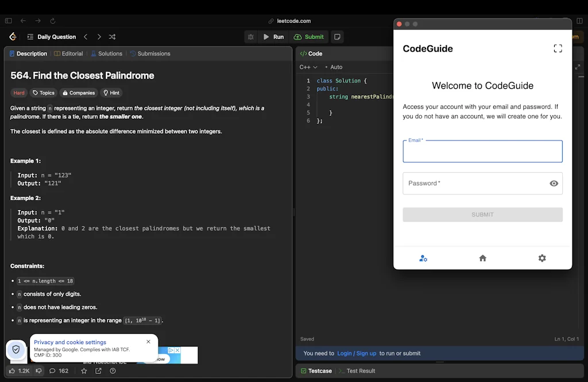This screenshot has width=588, height=382.
Task: Open the C++ language dropdown
Action: pos(308,67)
